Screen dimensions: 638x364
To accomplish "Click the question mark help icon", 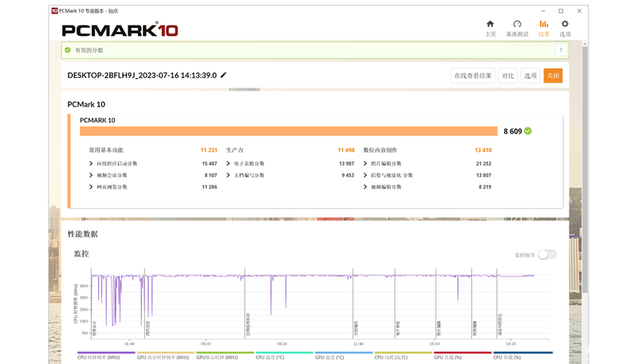I will click(x=561, y=50).
